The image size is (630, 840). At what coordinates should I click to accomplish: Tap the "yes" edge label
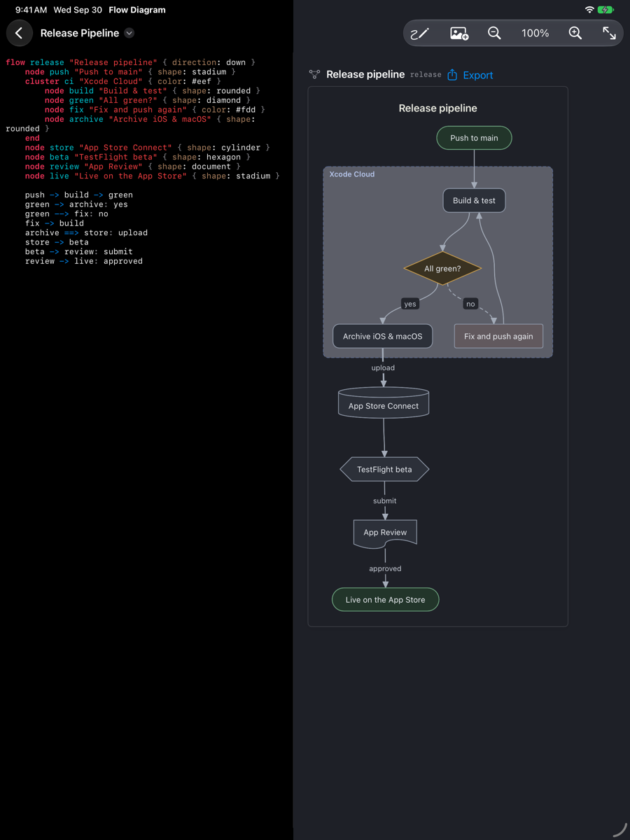tap(410, 304)
